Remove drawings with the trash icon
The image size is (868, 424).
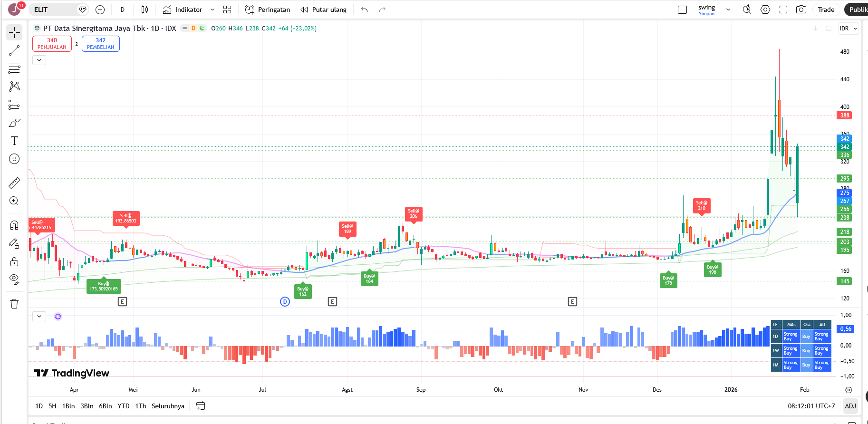(14, 304)
